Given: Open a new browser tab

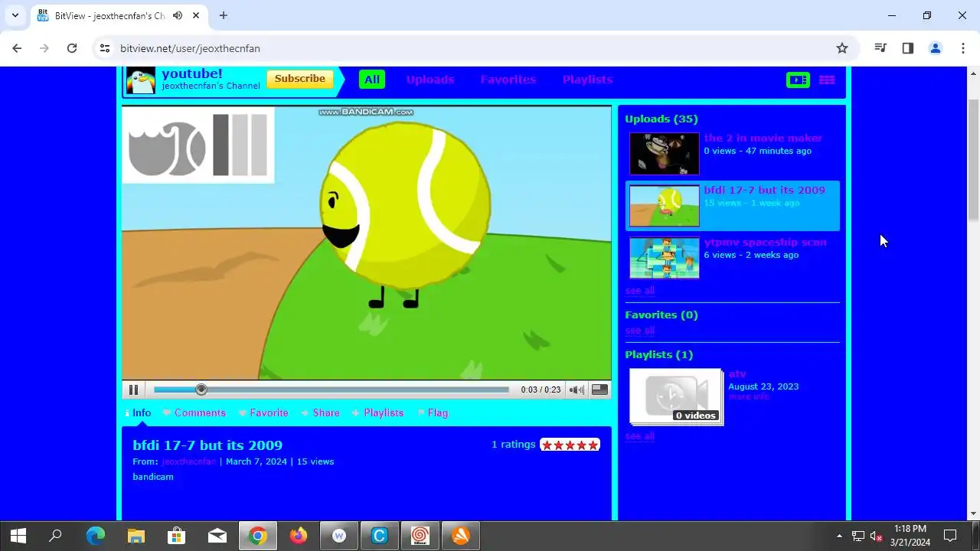Looking at the screenshot, I should 224,15.
